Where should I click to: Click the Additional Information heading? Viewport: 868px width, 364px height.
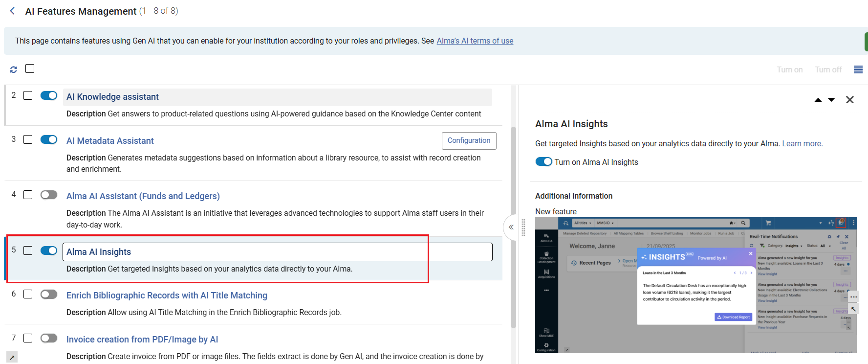574,196
